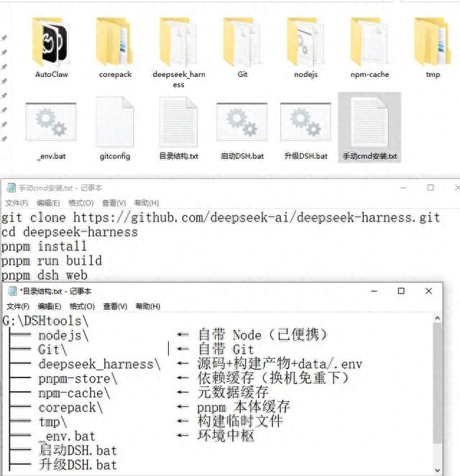Image resolution: width=460 pixels, height=476 pixels.
Task: Click scroll-up arrow in 目录结构.txt window
Action: click(x=437, y=318)
